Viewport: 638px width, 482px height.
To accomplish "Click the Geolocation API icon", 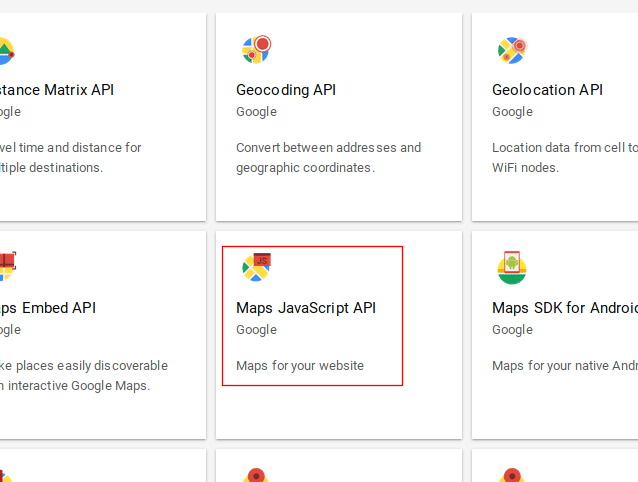I will pyautogui.click(x=512, y=50).
